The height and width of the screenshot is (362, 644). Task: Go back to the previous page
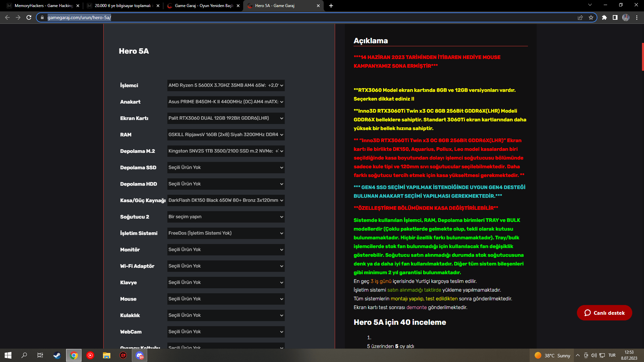7,17
